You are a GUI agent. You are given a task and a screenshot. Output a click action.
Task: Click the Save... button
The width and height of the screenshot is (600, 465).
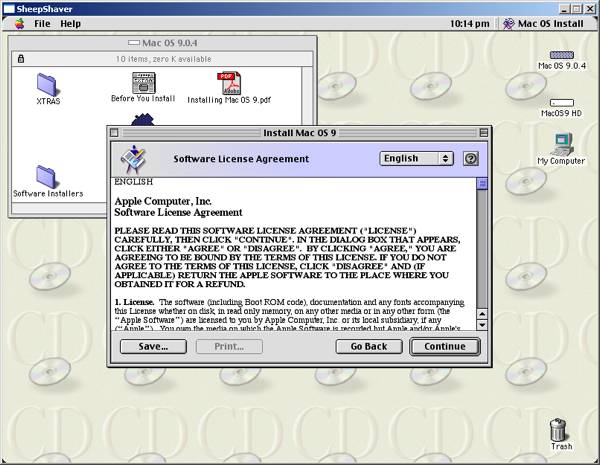click(153, 346)
